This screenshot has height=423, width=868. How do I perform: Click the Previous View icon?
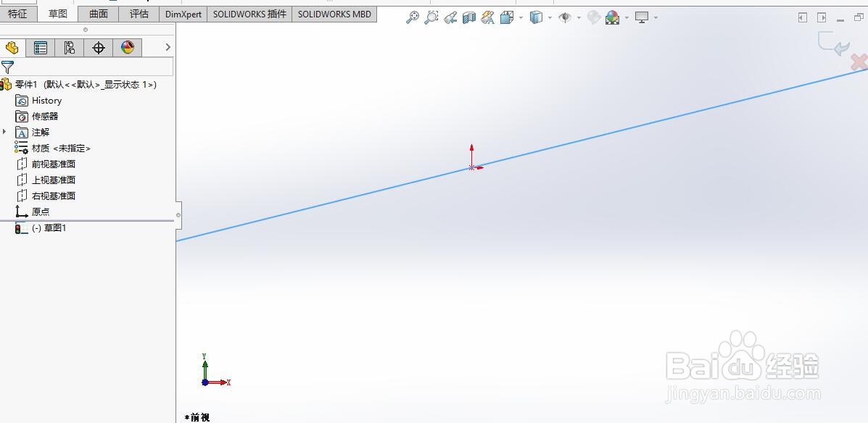pyautogui.click(x=450, y=17)
